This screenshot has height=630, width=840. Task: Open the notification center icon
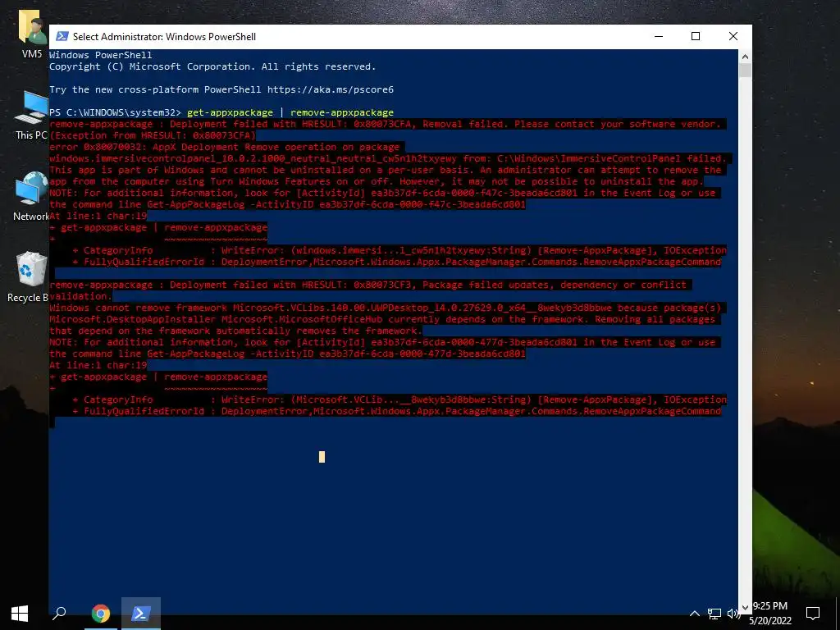point(813,614)
